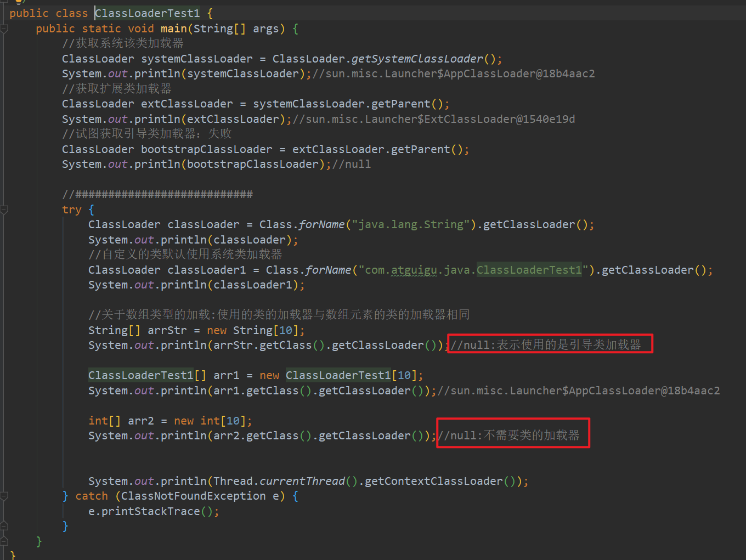Click the '//null' comment after println(bootstrapClassLoader)
Screen dimensions: 746x560
coord(352,164)
